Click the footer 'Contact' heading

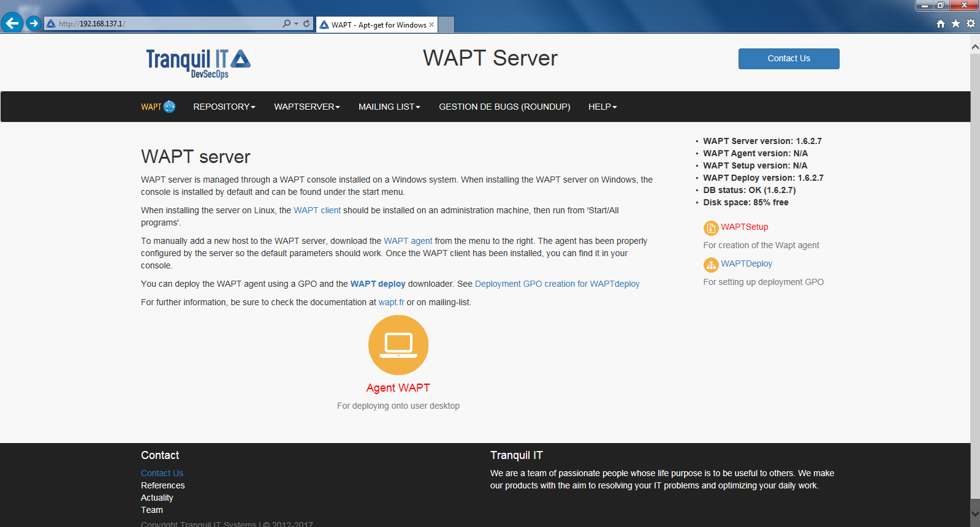pos(160,455)
